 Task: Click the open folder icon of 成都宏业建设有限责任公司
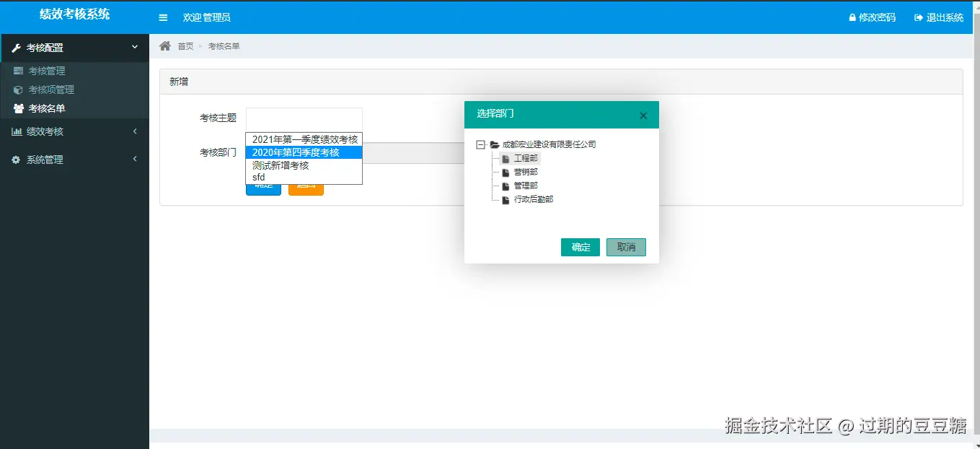pyautogui.click(x=495, y=144)
